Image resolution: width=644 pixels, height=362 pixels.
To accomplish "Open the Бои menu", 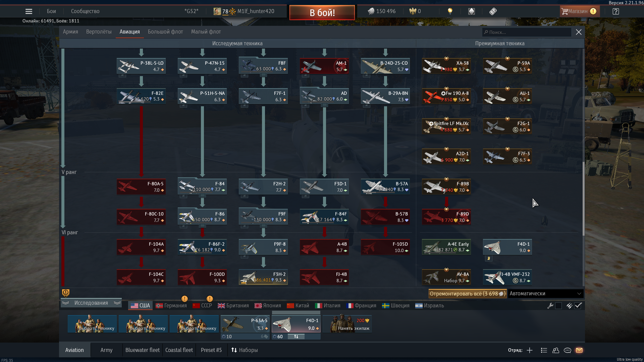I will [51, 11].
